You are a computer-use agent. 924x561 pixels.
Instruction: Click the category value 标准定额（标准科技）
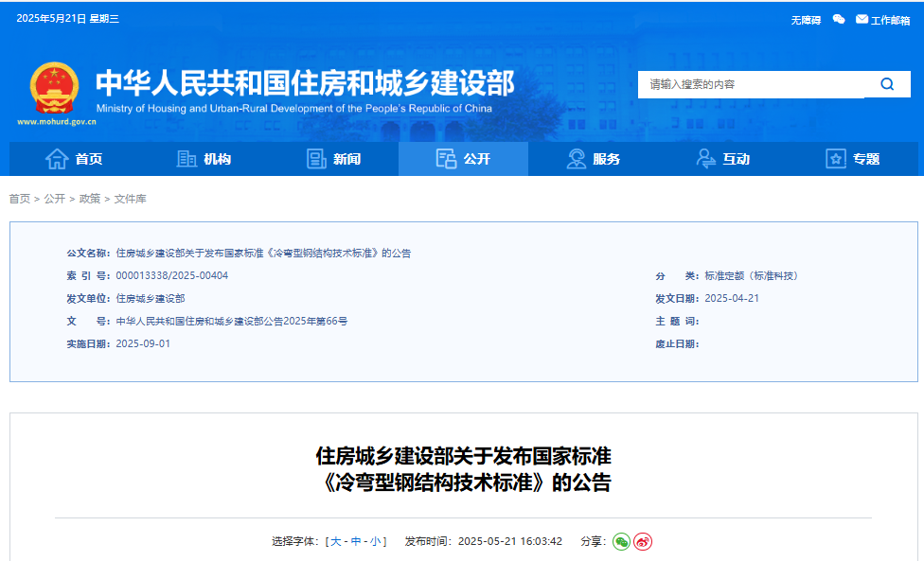752,276
